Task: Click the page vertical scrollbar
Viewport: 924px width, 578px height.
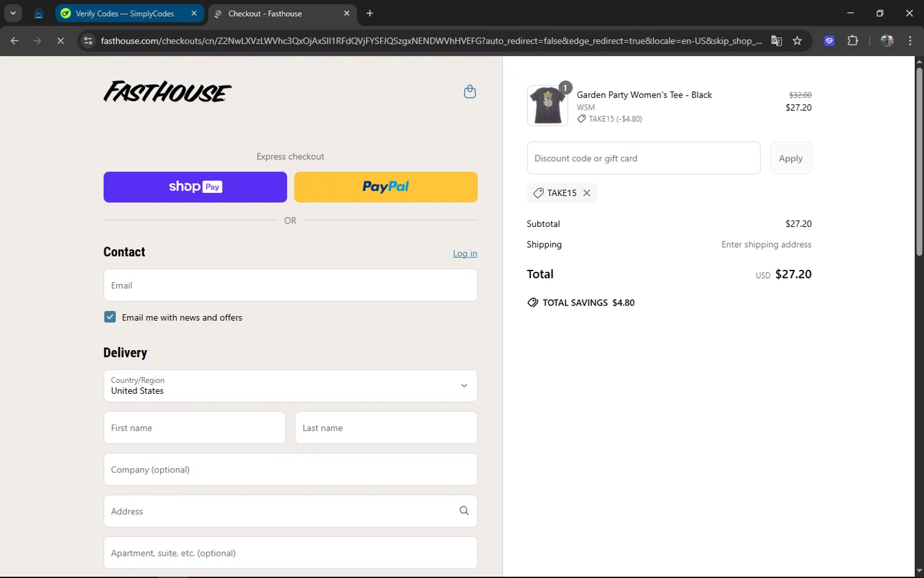Action: pyautogui.click(x=919, y=161)
